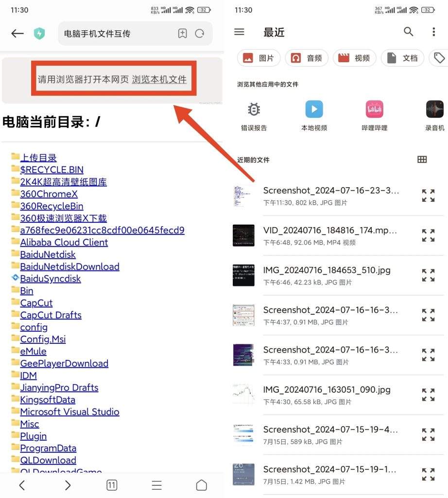Open file manager navigation drawer menu
The image size is (448, 498).
tap(239, 32)
